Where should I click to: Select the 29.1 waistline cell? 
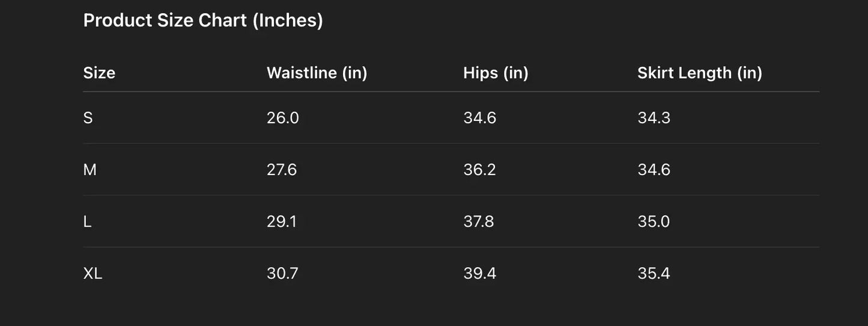tap(281, 221)
